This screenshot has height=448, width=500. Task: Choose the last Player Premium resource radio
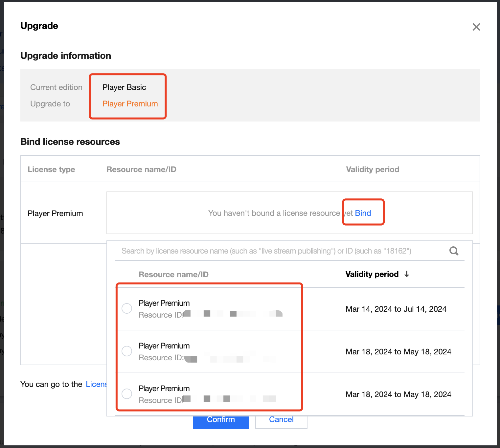(x=127, y=393)
